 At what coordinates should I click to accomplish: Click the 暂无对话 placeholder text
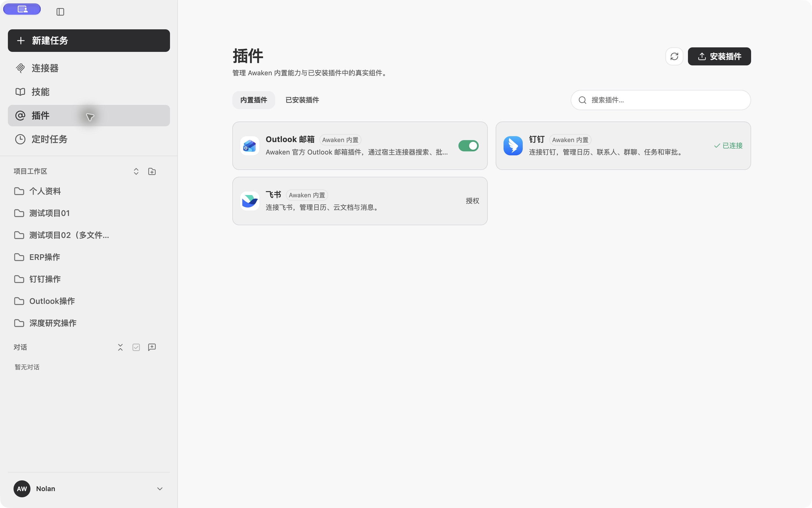tap(27, 367)
